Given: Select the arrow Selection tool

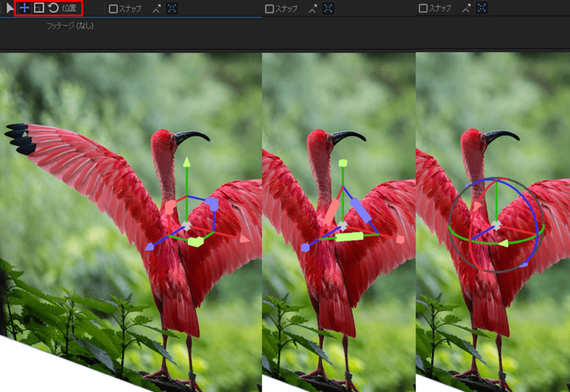Looking at the screenshot, I should (9, 8).
